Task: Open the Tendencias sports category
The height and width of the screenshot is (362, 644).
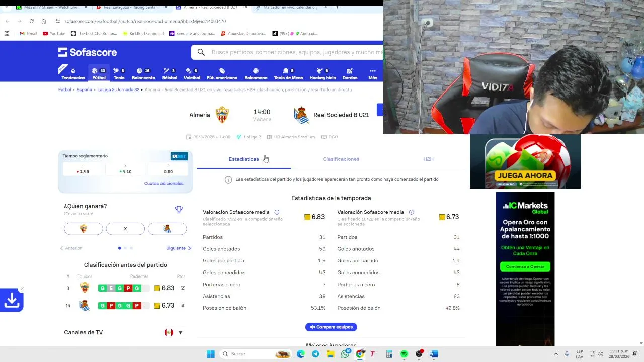Action: point(73,74)
